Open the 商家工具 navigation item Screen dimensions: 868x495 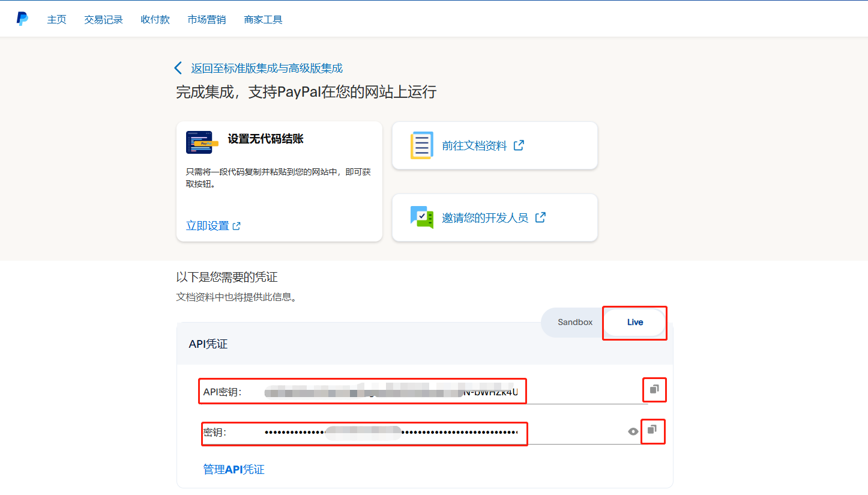(264, 20)
